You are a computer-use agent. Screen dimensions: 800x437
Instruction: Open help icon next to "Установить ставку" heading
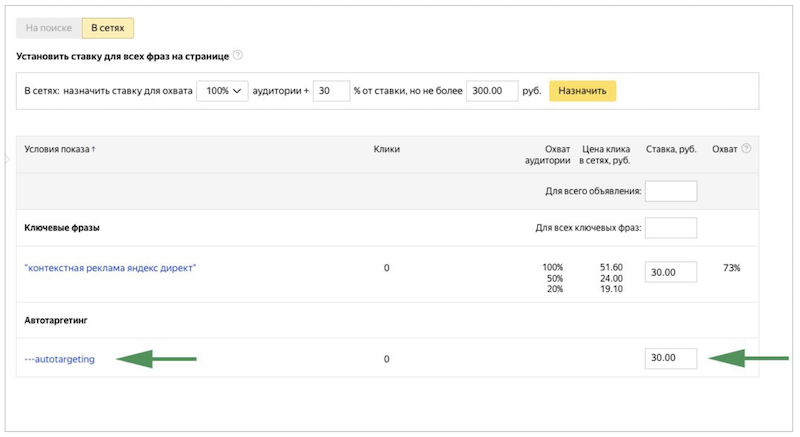238,55
